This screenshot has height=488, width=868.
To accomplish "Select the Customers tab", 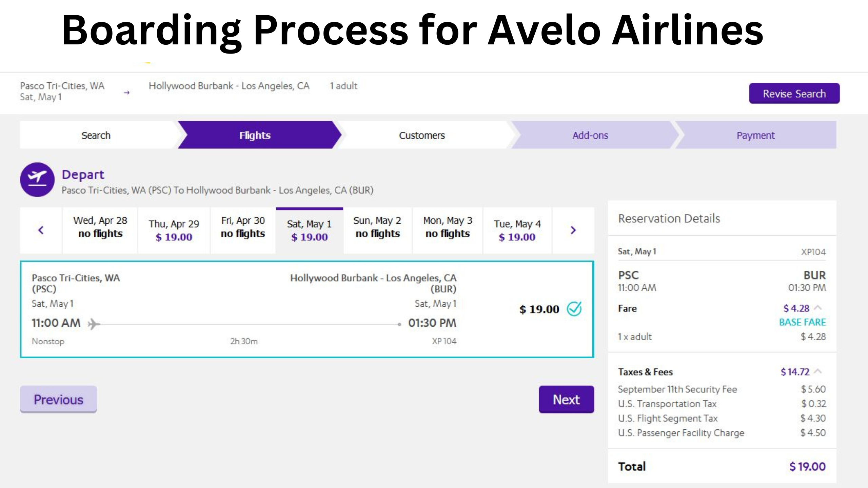I will click(x=422, y=135).
